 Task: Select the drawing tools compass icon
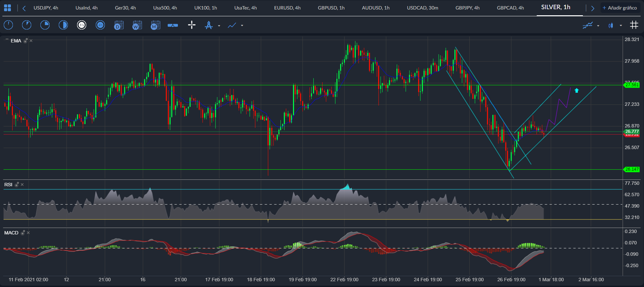tap(209, 25)
